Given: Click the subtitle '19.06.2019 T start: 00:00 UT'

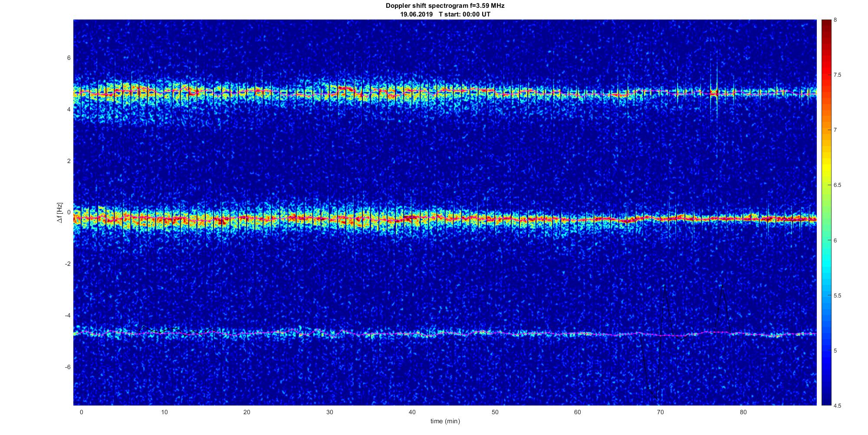Looking at the screenshot, I should (x=445, y=14).
